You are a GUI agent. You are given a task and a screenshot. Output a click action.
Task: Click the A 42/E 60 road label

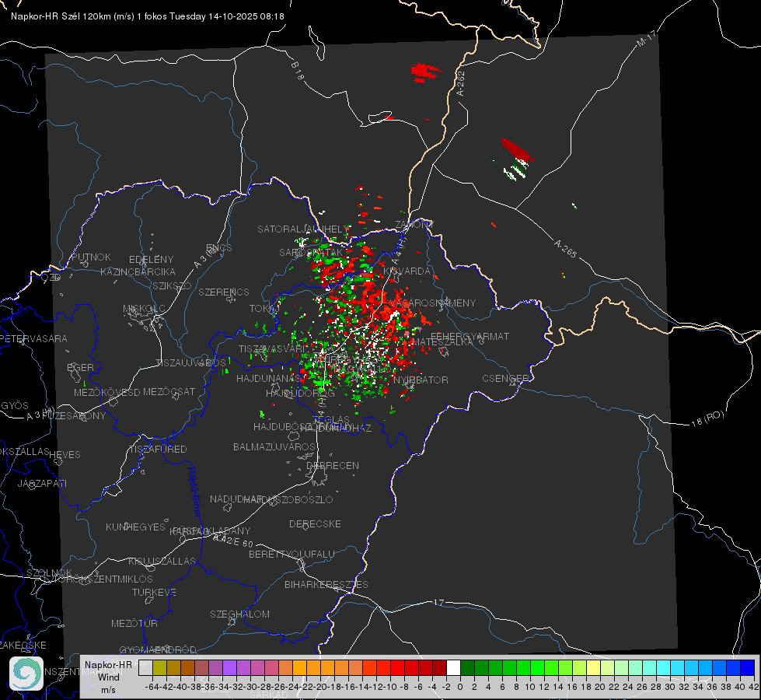[233, 541]
